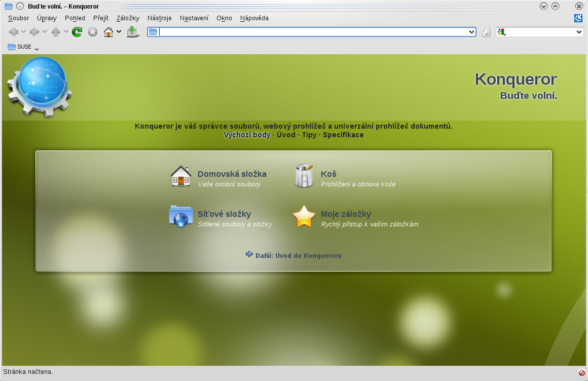Reload the page with the green refresh icon

pos(77,32)
